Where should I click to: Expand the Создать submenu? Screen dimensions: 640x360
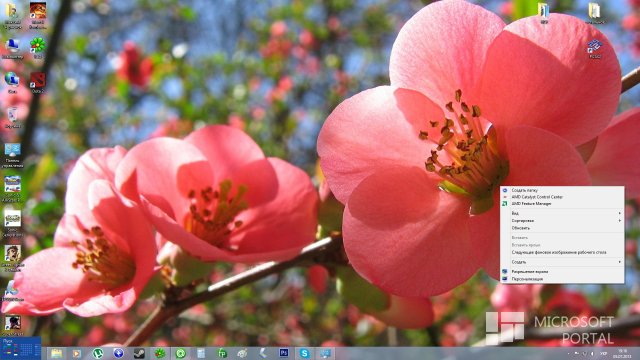pyautogui.click(x=562, y=262)
